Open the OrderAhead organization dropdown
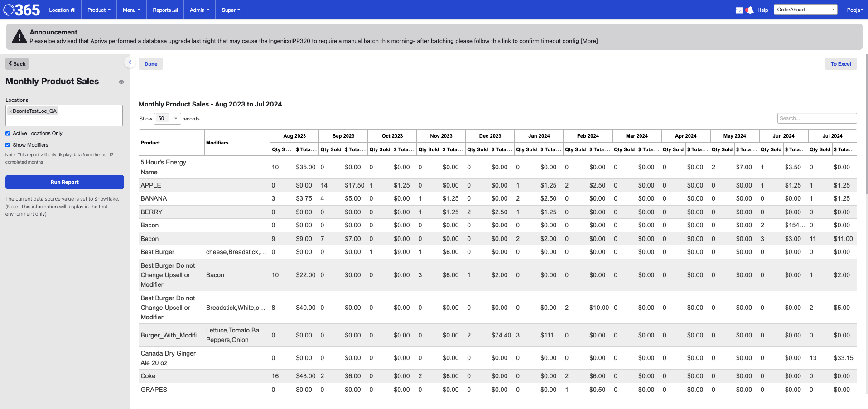 (805, 10)
